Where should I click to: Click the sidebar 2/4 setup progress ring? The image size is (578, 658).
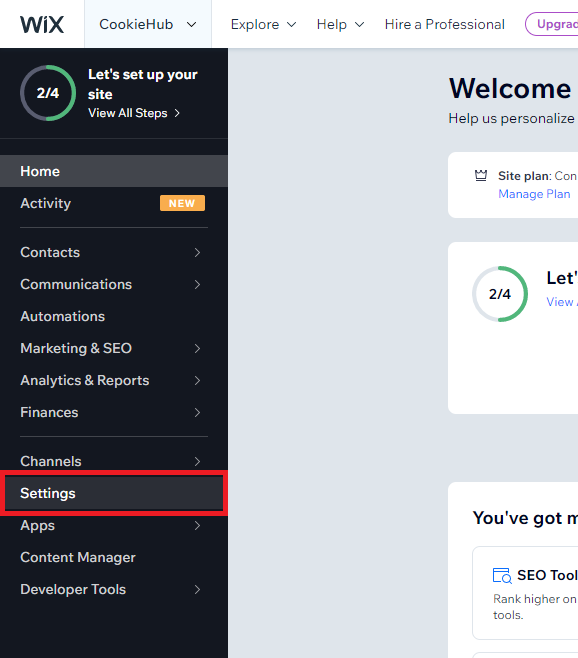(48, 93)
